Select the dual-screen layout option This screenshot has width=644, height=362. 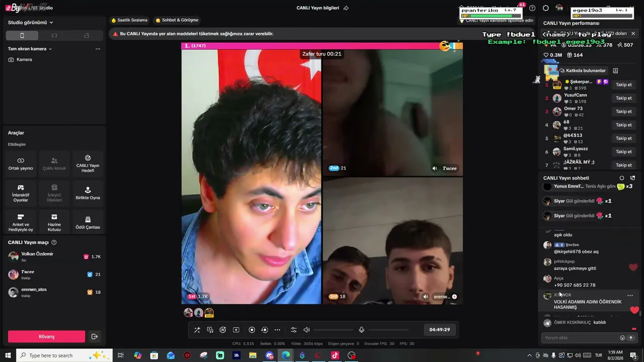pyautogui.click(x=87, y=36)
